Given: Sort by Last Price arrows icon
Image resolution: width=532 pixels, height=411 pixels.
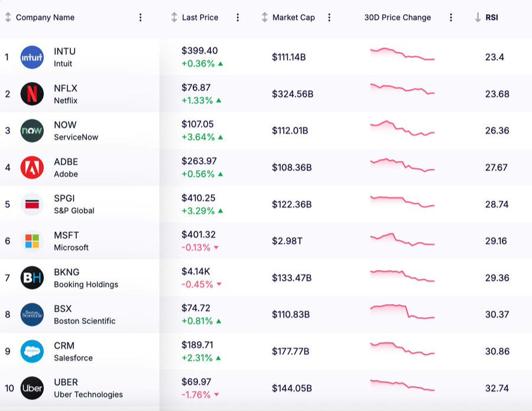Looking at the screenshot, I should [174, 17].
